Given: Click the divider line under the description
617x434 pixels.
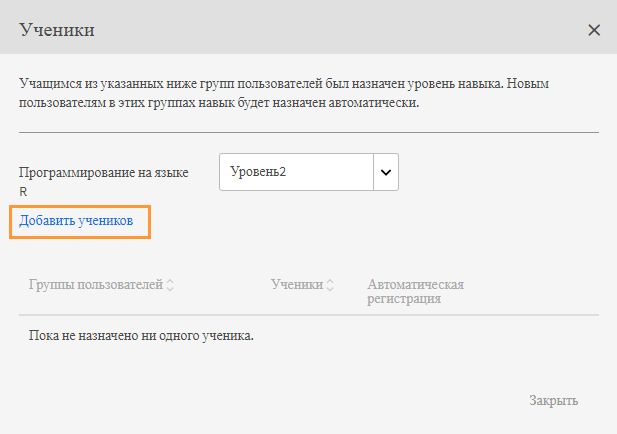Looking at the screenshot, I should pyautogui.click(x=308, y=132).
